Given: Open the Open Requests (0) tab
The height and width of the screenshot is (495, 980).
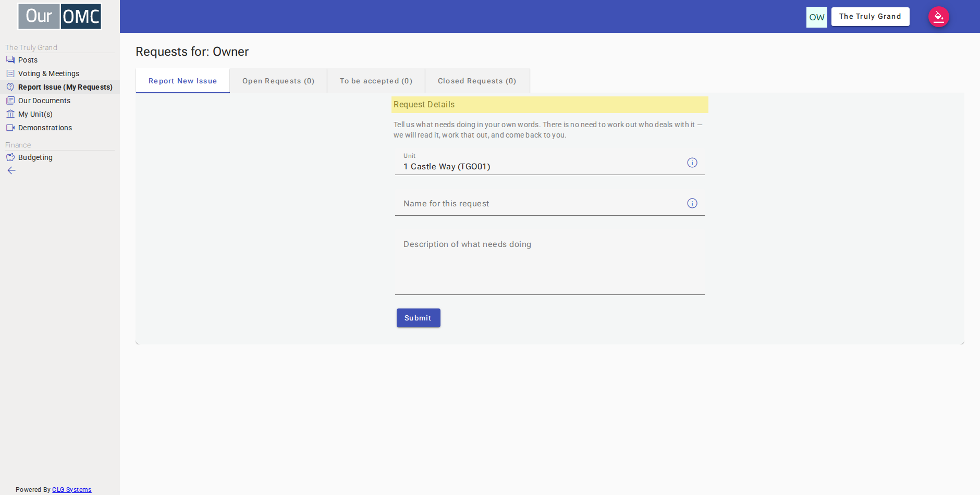Looking at the screenshot, I should (278, 81).
